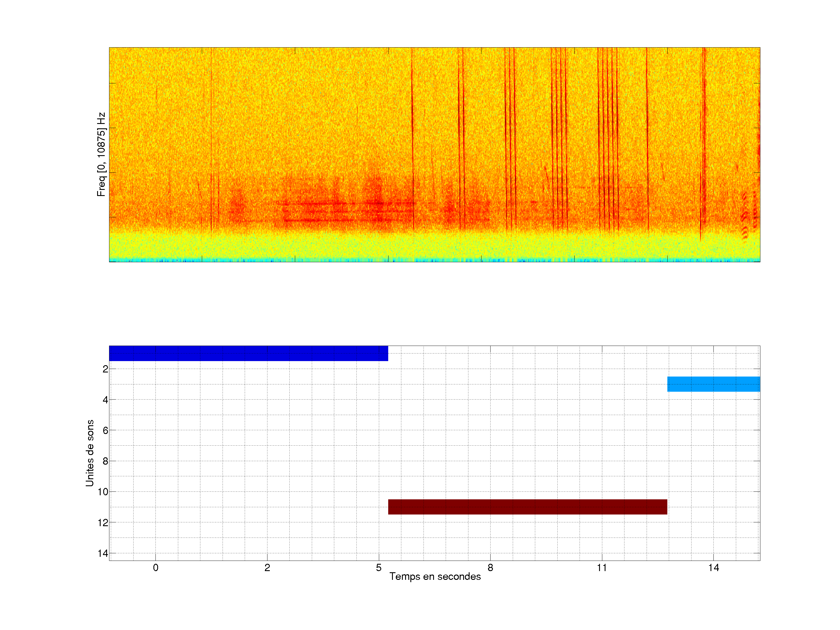840x630 pixels.
Task: Click bottom y-axis tick label 14
Action: tap(103, 553)
